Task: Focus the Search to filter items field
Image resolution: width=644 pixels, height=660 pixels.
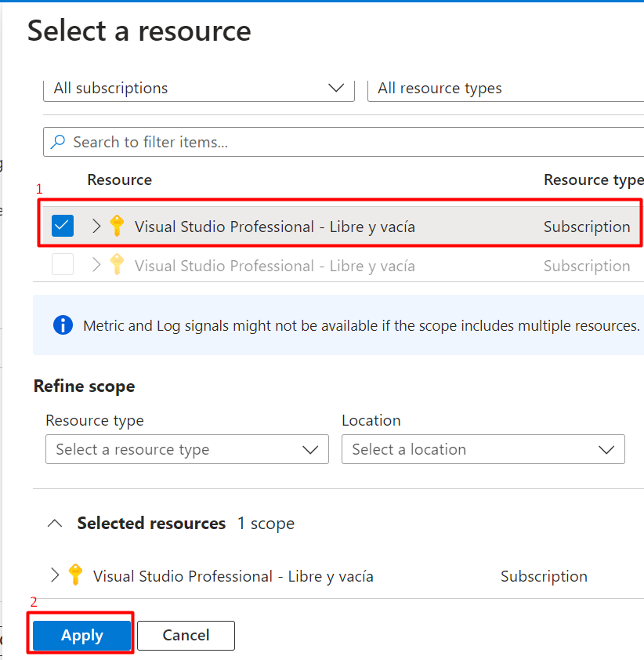Action: 343,142
